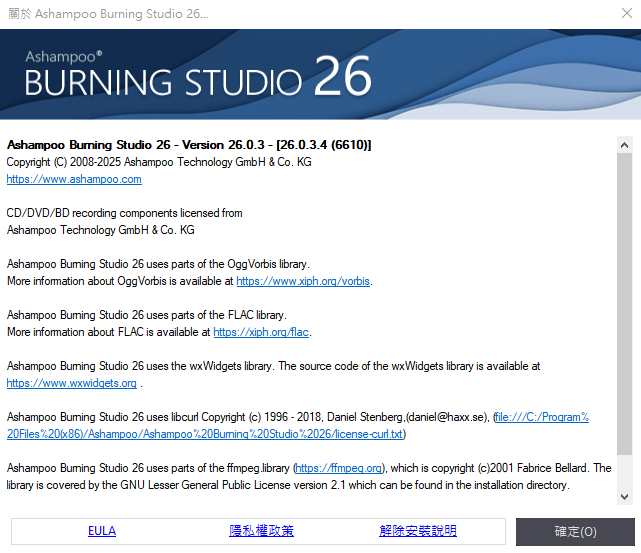Click the 確定(O) button
Image resolution: width=641 pixels, height=553 pixels.
point(575,532)
